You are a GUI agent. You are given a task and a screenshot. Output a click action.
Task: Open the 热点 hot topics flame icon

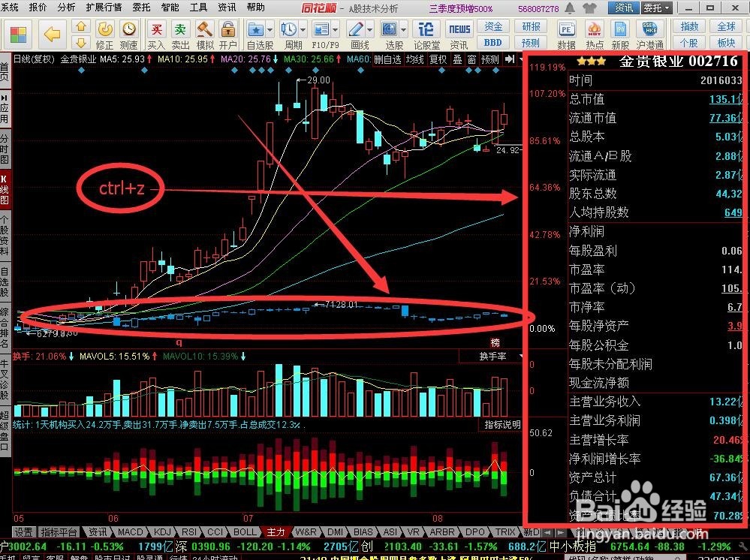[595, 35]
